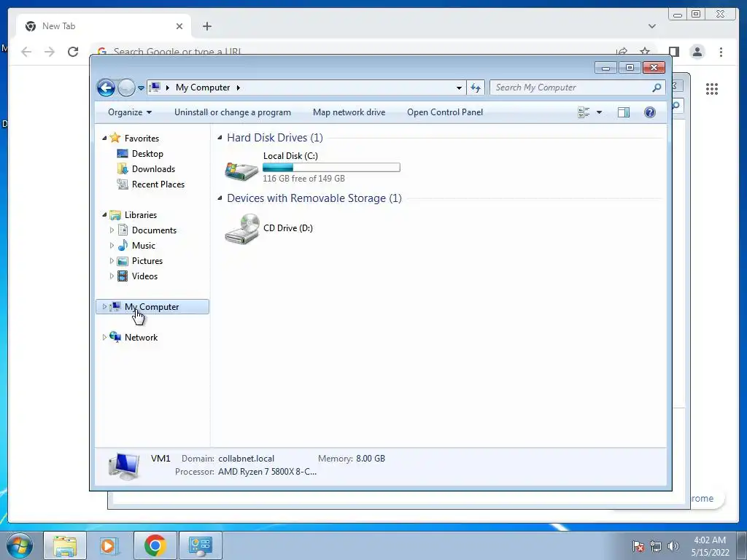This screenshot has height=560, width=747.
Task: Bookmark this tab with star icon in Chrome
Action: [x=645, y=52]
